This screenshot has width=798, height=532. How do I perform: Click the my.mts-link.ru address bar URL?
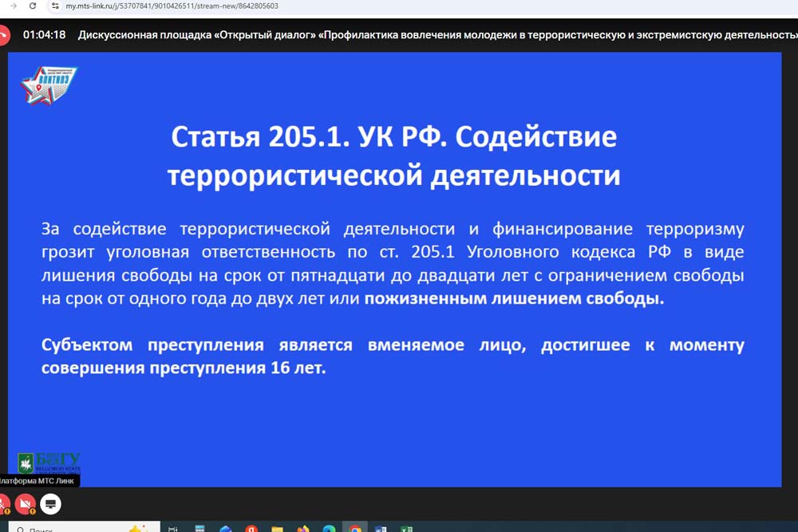172,6
